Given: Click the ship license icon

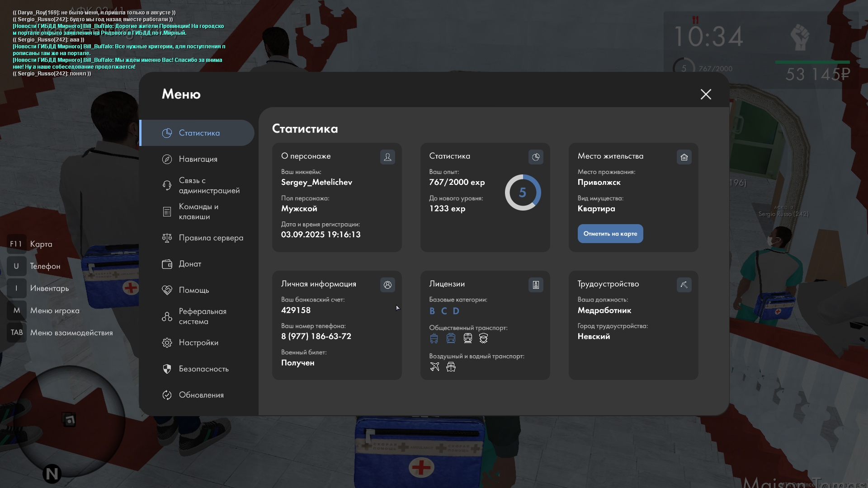Looking at the screenshot, I should click(x=451, y=367).
